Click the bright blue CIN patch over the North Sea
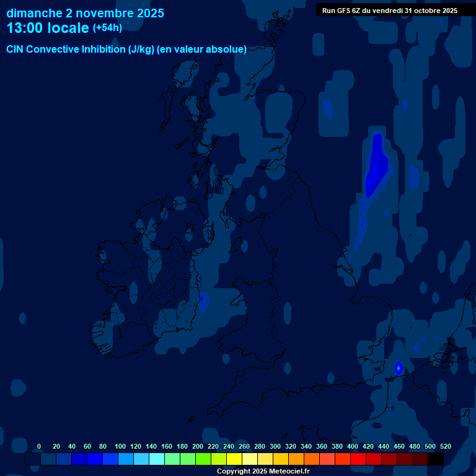476x476 pixels. (376, 167)
